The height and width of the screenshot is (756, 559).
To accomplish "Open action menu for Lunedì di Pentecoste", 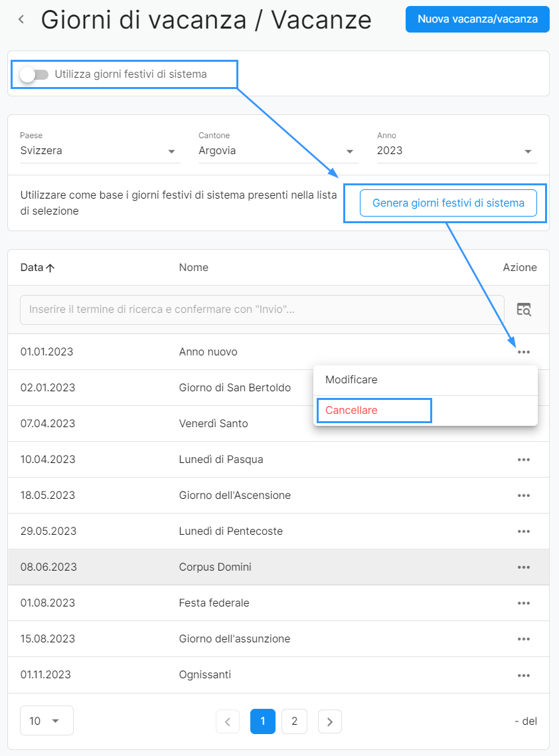I will pos(524,531).
